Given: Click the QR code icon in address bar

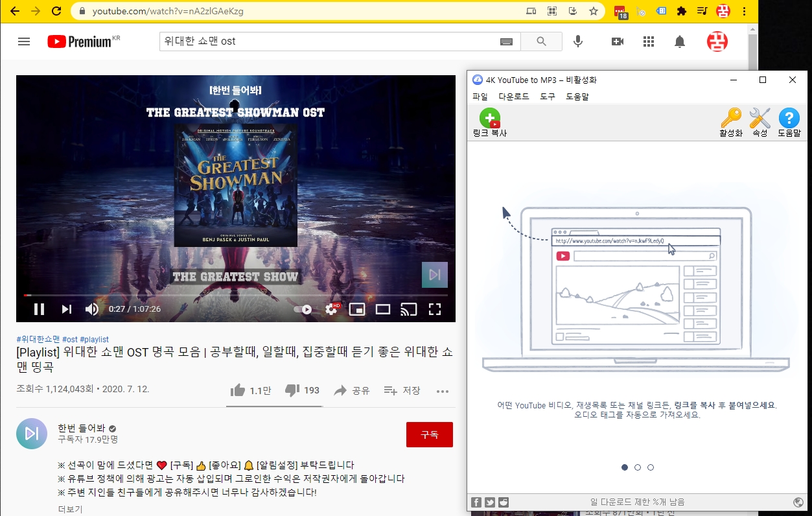Looking at the screenshot, I should [551, 11].
